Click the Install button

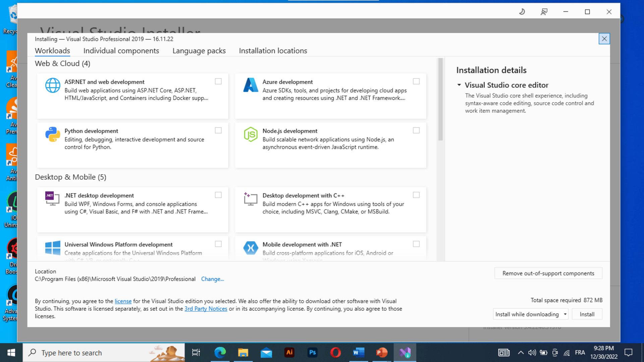pos(587,314)
